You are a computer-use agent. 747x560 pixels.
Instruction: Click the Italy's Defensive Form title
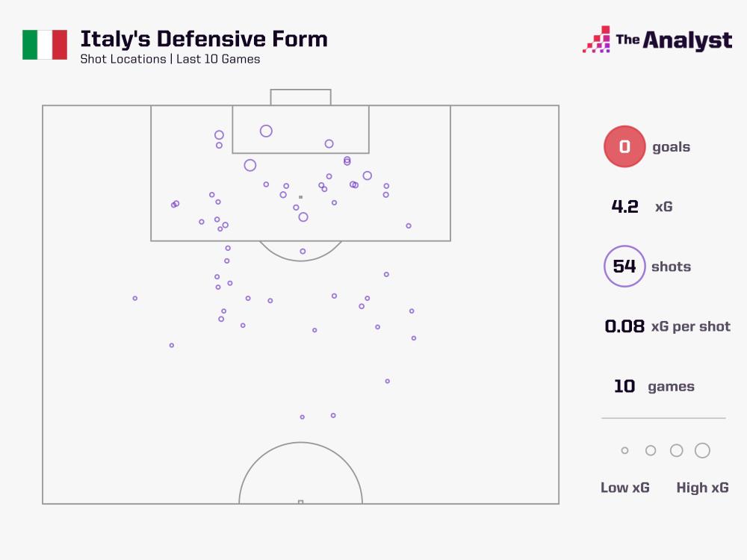pos(204,39)
